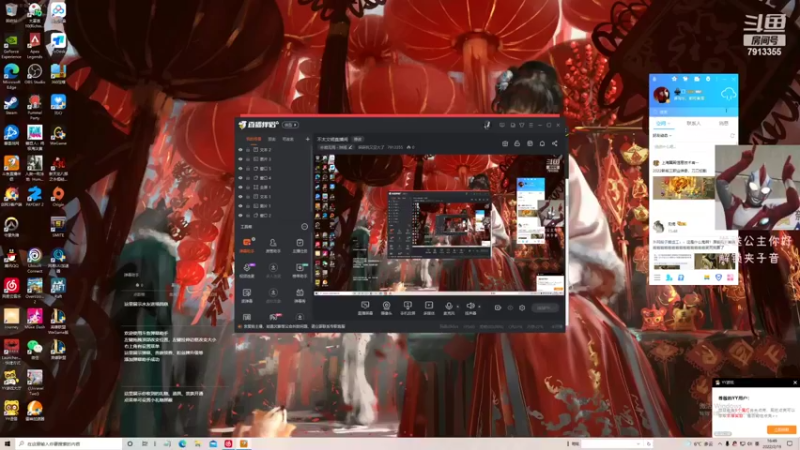Screen dimensions: 800x450
Task: Click the orange button in YY popup
Action: 782,430
